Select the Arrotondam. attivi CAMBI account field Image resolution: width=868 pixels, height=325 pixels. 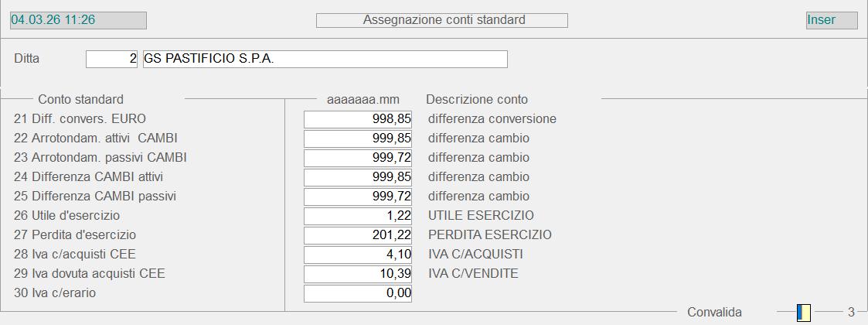point(358,139)
